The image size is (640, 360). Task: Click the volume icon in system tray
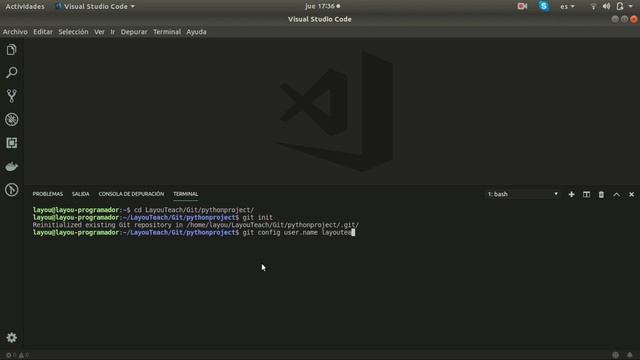click(607, 6)
